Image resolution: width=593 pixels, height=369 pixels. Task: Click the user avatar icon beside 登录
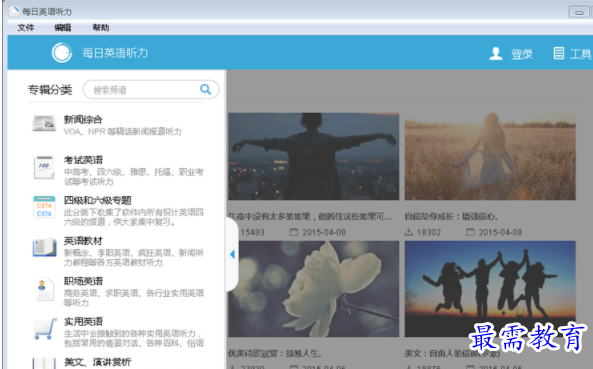click(x=496, y=53)
